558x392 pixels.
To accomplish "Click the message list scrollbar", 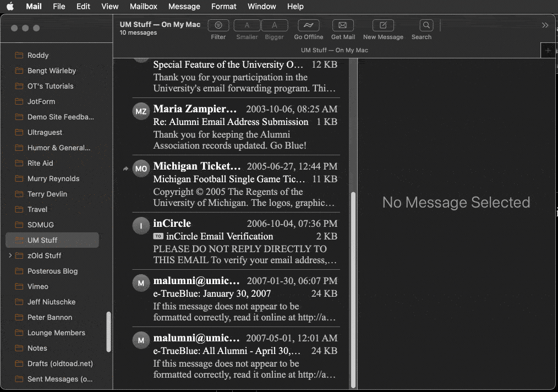I will click(353, 290).
